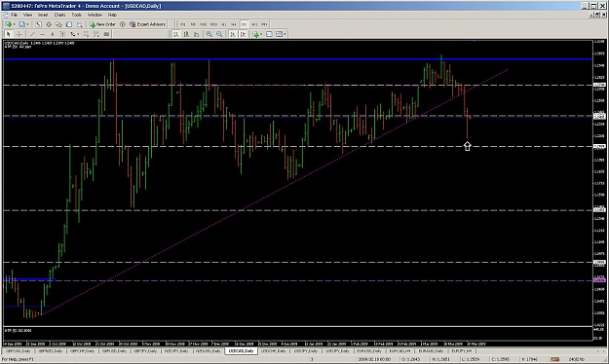Switch to M15 timeframe
This screenshot has width=609, height=364.
tap(203, 24)
